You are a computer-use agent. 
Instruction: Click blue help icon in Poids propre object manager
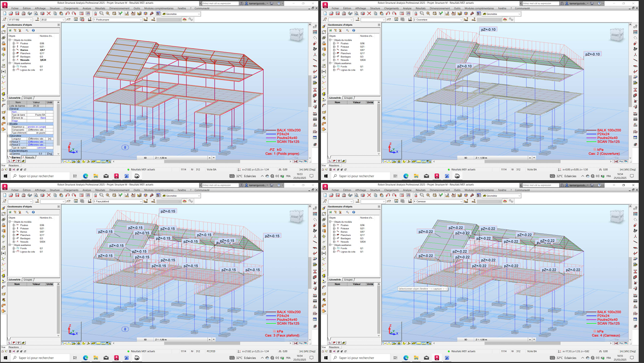(x=33, y=30)
